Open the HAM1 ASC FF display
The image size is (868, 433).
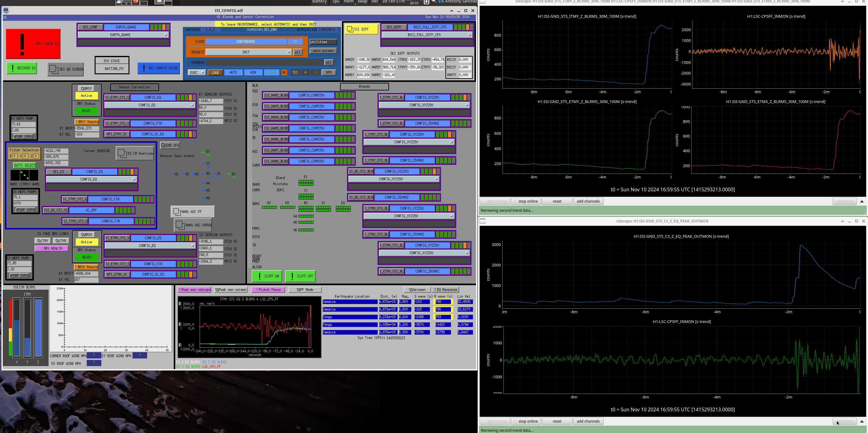click(192, 212)
